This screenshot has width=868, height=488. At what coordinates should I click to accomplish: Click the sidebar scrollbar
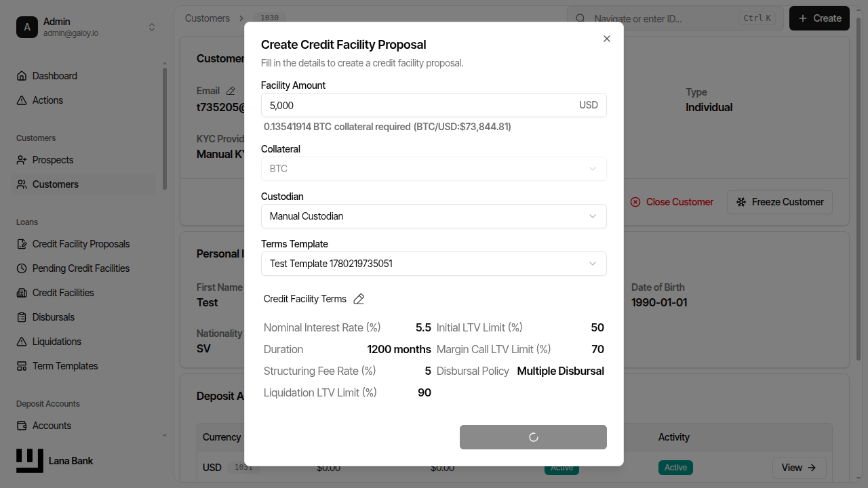[165, 129]
